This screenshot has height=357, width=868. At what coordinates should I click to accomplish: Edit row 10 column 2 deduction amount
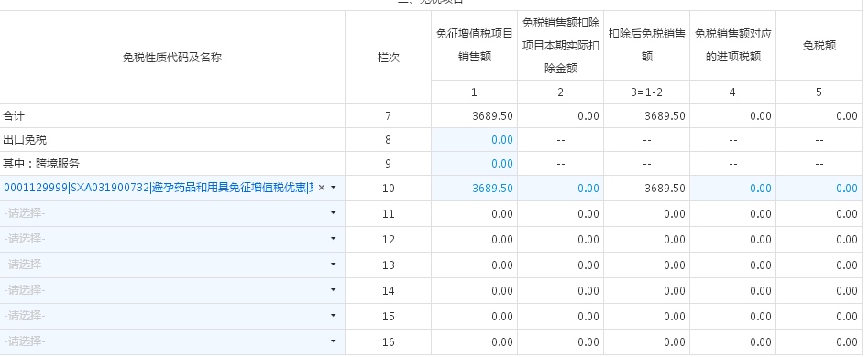[x=561, y=189]
